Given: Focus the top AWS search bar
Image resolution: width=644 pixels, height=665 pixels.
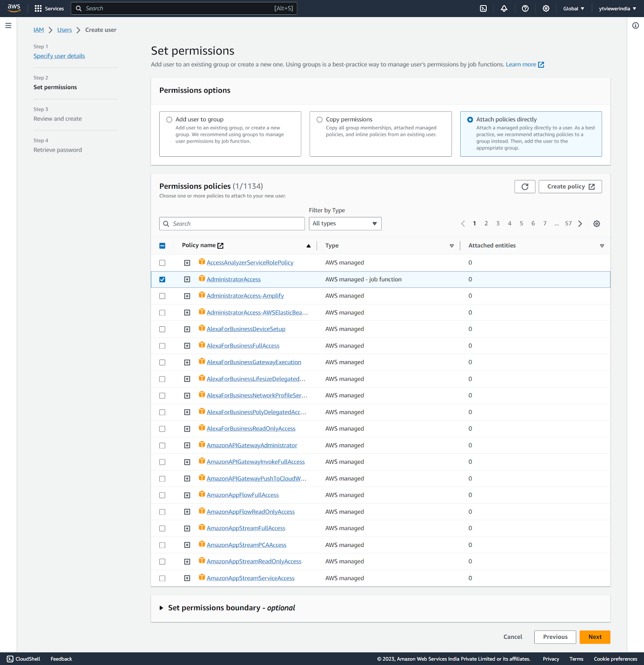Looking at the screenshot, I should point(184,8).
